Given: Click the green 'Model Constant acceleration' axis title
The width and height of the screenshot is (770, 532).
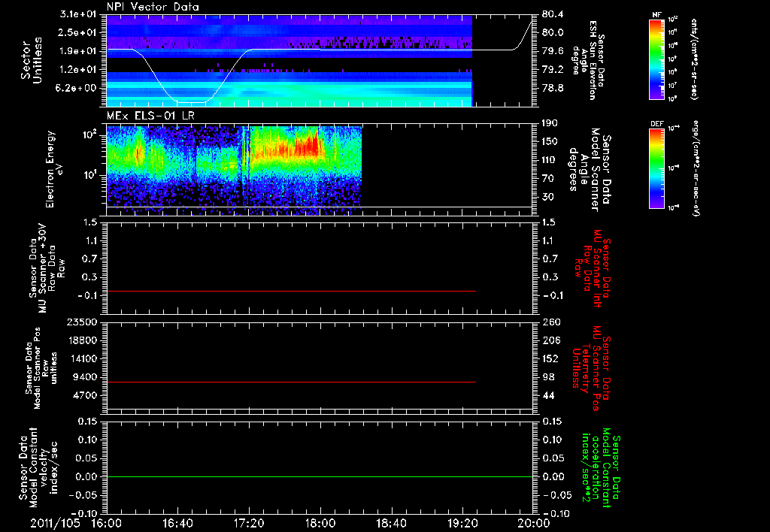Looking at the screenshot, I should 601,468.
